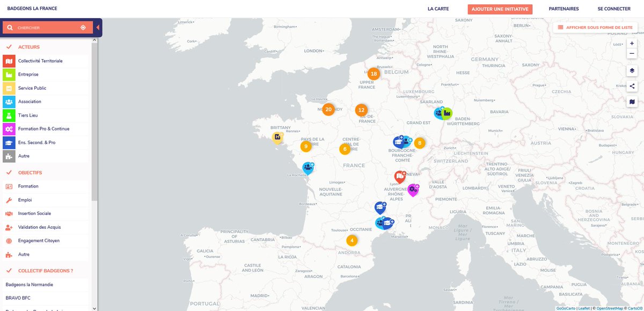Click AJOUTER UNE INITIATIVE button
The height and width of the screenshot is (311, 644).
pyautogui.click(x=500, y=9)
